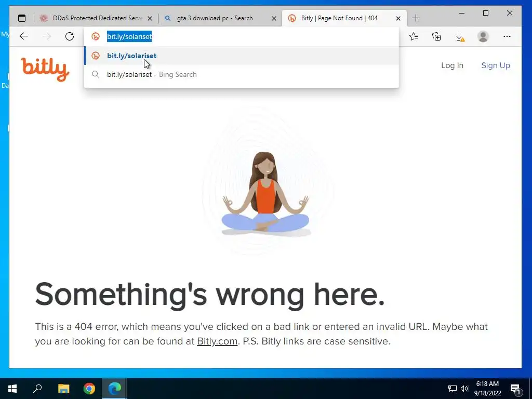Open File Explorer from the taskbar
The width and height of the screenshot is (532, 399).
click(x=63, y=389)
